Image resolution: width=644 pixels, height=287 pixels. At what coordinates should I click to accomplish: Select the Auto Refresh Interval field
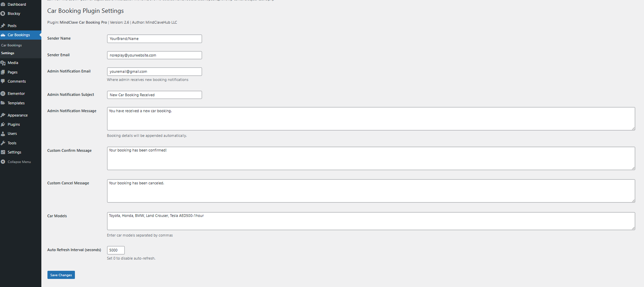116,250
